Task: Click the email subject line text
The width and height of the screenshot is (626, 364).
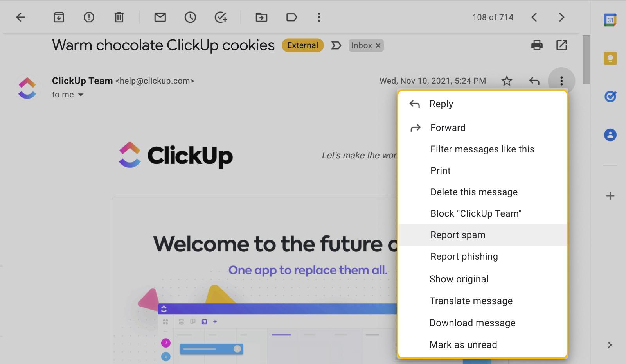Action: pyautogui.click(x=164, y=45)
